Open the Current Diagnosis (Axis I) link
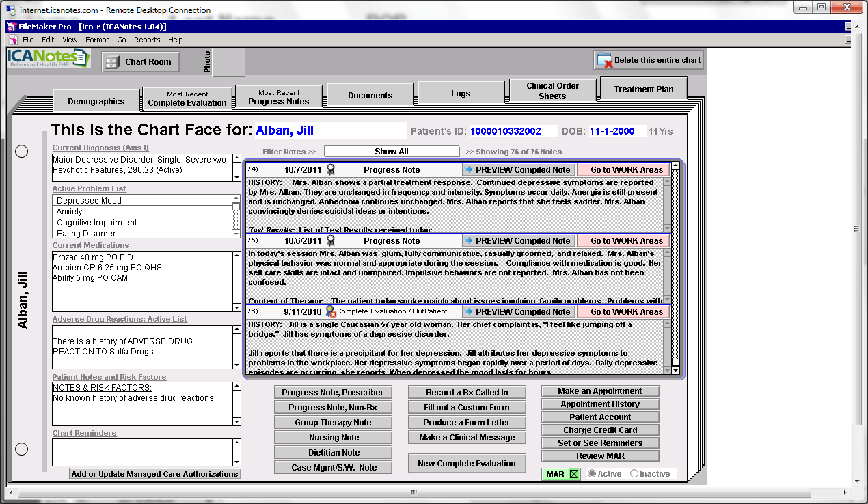Screen dimensions: 868x504 point(100,148)
